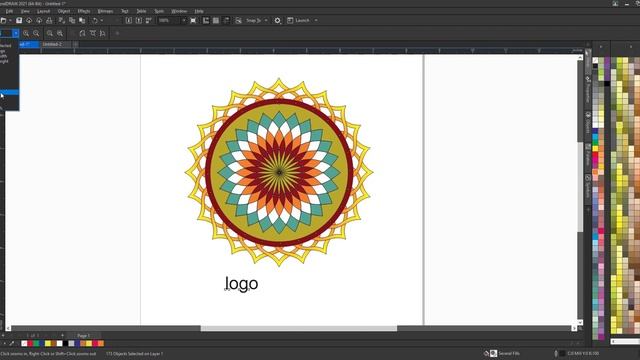Click the horizontal scrollbar thumb
This screenshot has height=360, width=640.
point(298,328)
